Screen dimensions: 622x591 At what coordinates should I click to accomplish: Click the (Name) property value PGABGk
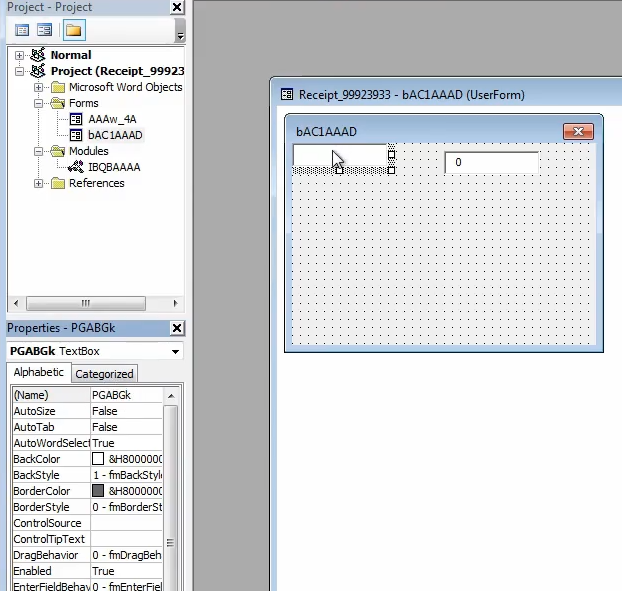(x=127, y=395)
